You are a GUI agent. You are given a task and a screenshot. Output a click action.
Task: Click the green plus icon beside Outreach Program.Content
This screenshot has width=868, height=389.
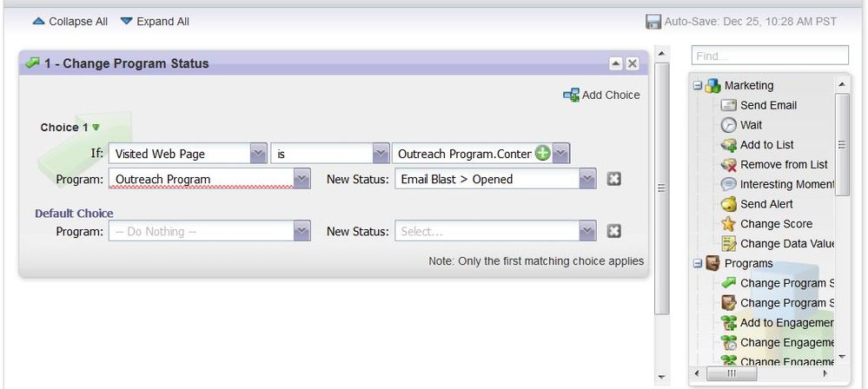[x=542, y=154]
